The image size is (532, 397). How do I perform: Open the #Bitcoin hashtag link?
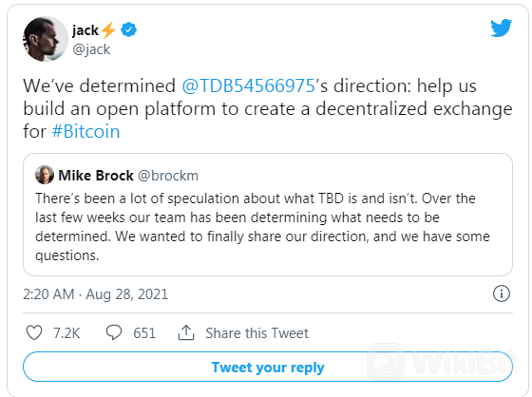(85, 132)
